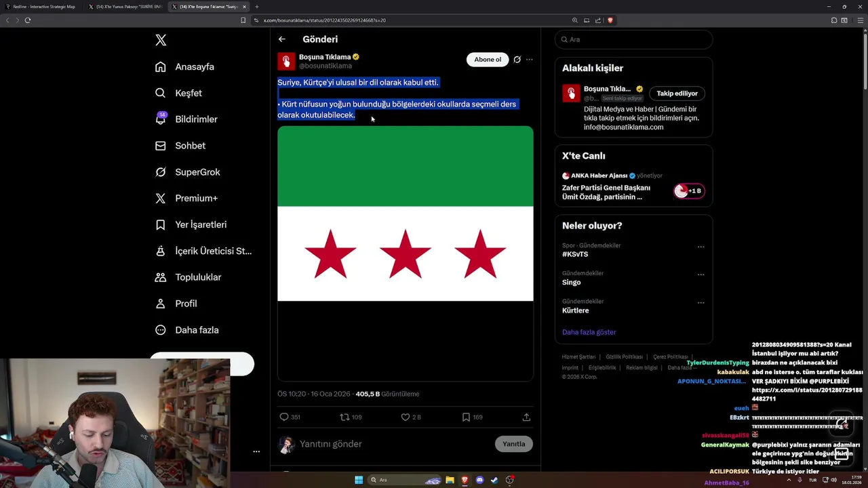The image size is (868, 488).
Task: Open Erişilebilirlik footer link
Action: click(x=602, y=367)
